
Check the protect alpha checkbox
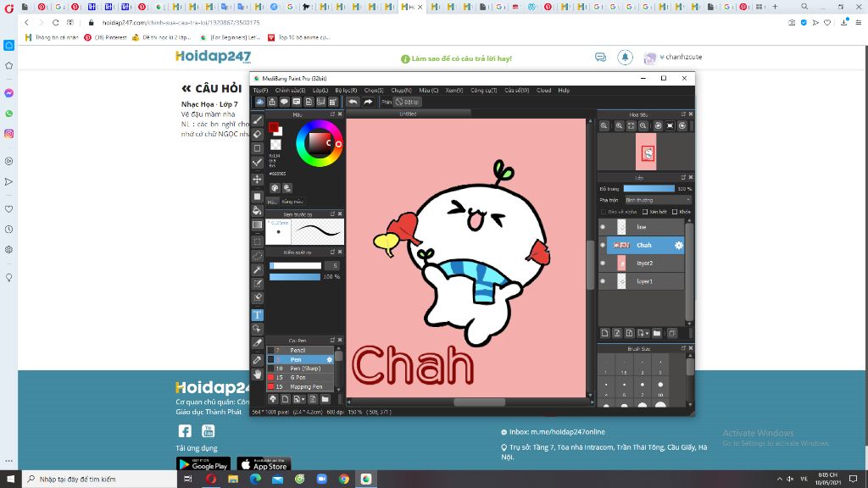coord(604,212)
